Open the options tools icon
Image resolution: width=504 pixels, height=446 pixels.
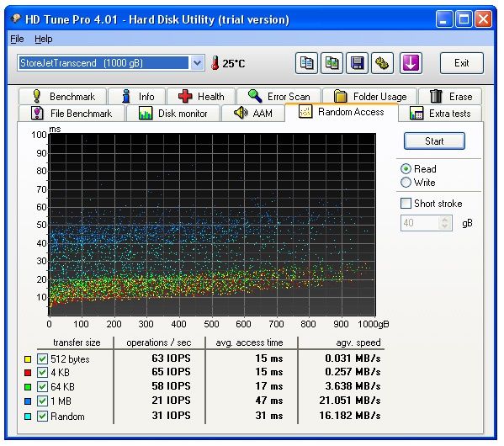[382, 63]
